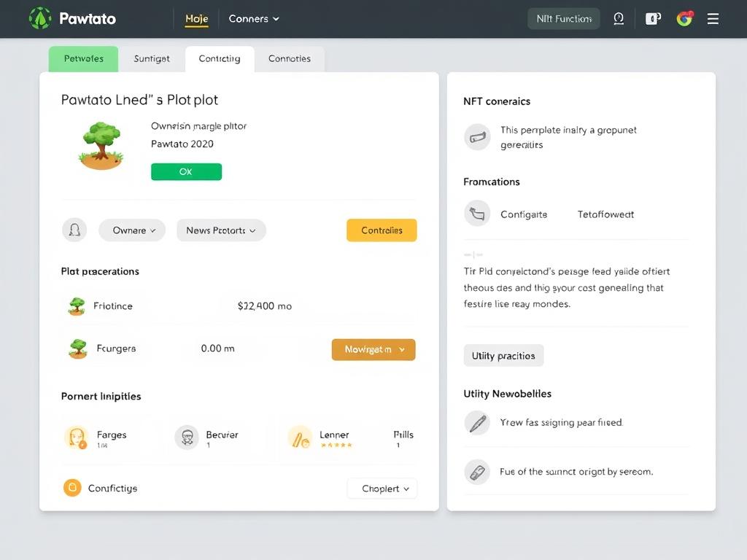Click the 0.00 m value
The height and width of the screenshot is (560, 747).
[217, 349]
